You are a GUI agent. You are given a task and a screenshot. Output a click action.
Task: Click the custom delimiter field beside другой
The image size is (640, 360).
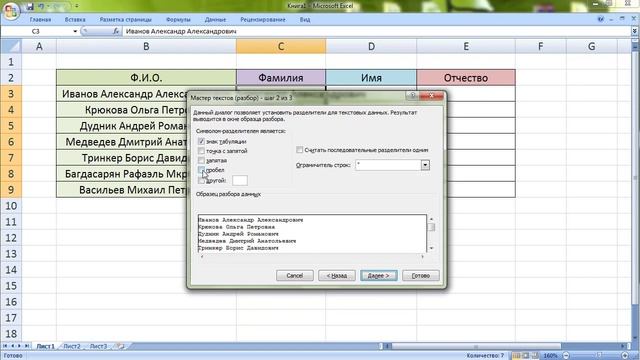click(x=240, y=180)
